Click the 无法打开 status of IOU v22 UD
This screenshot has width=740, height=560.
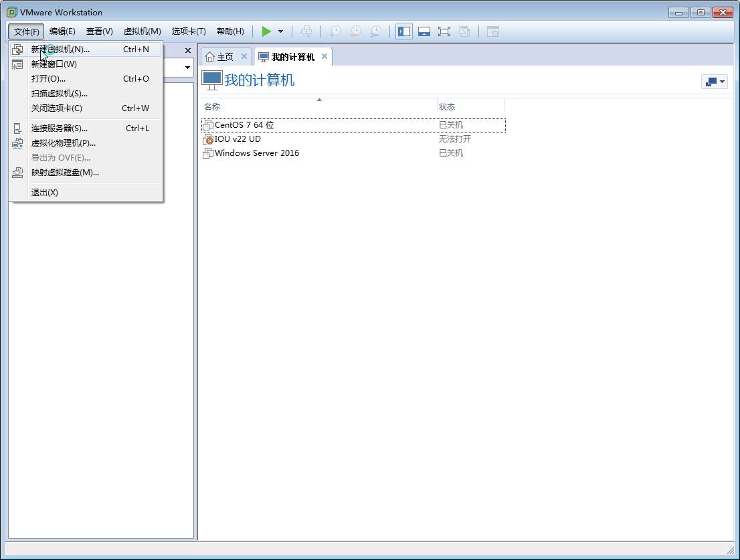[455, 139]
